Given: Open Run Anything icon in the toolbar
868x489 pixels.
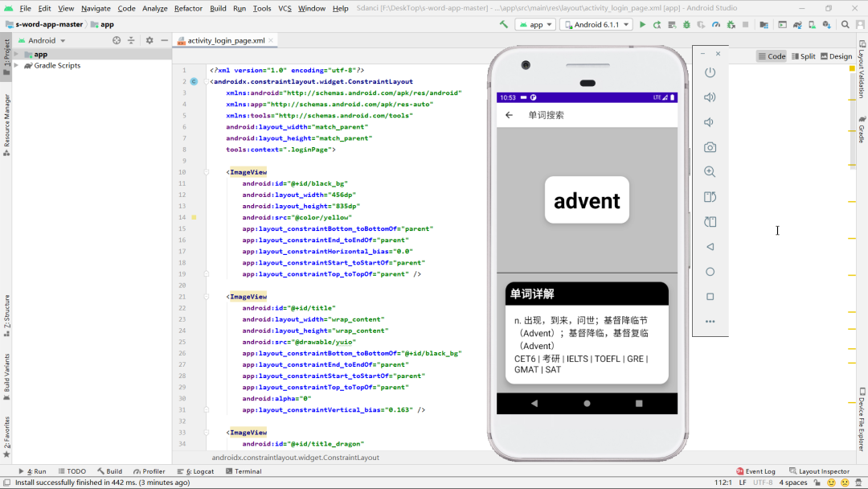Looking at the screenshot, I should [x=782, y=24].
